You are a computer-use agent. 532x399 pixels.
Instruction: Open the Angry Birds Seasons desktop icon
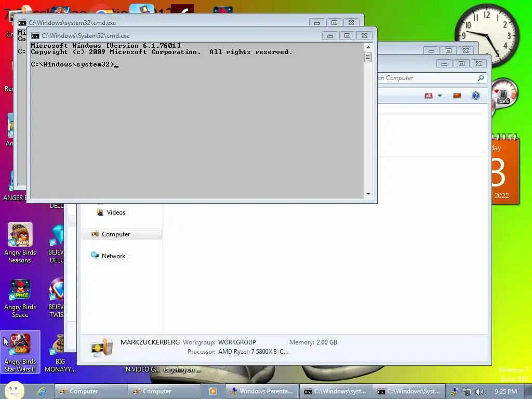pos(20,243)
